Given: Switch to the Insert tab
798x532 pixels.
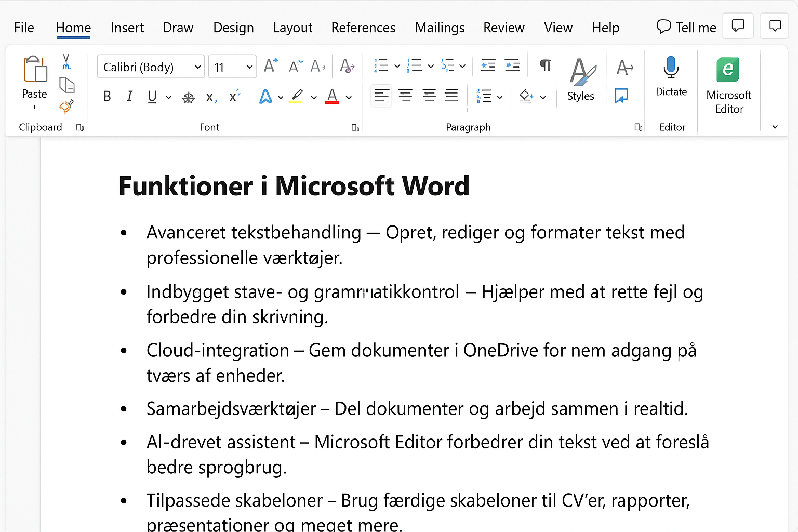Looking at the screenshot, I should (127, 28).
